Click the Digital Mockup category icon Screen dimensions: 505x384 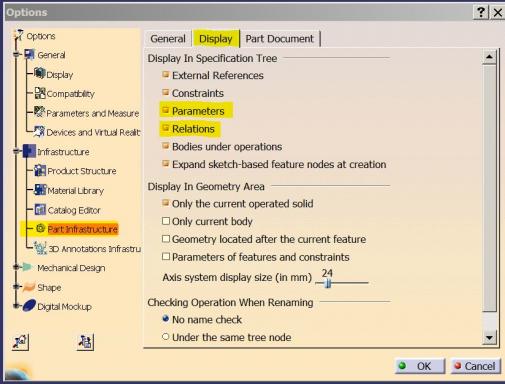click(x=29, y=306)
